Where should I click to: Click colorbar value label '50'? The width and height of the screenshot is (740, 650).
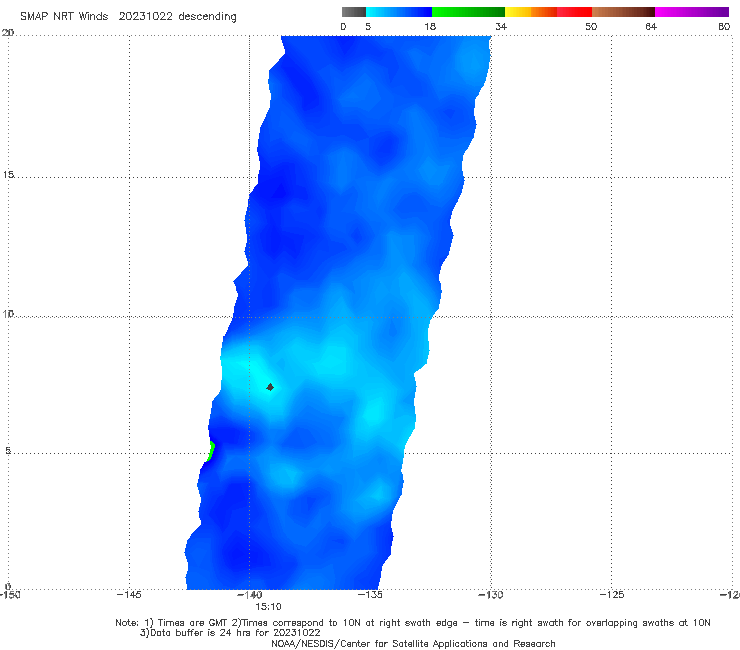pyautogui.click(x=591, y=26)
